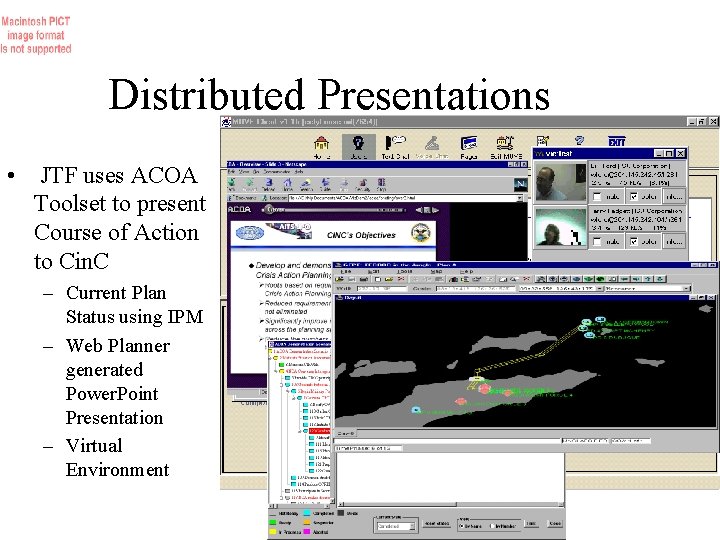This screenshot has height=540, width=720.
Task: Select the By Number radio button
Action: pyautogui.click(x=492, y=526)
